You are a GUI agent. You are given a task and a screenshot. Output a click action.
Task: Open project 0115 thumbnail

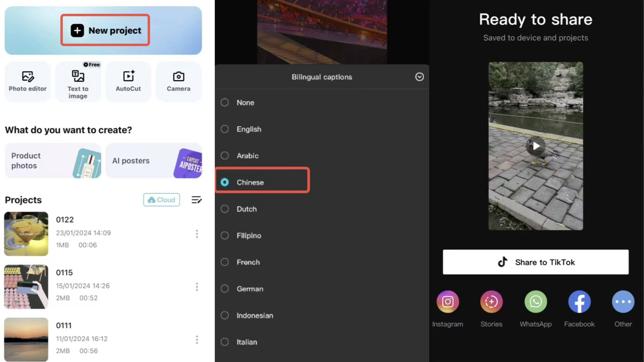pos(26,286)
